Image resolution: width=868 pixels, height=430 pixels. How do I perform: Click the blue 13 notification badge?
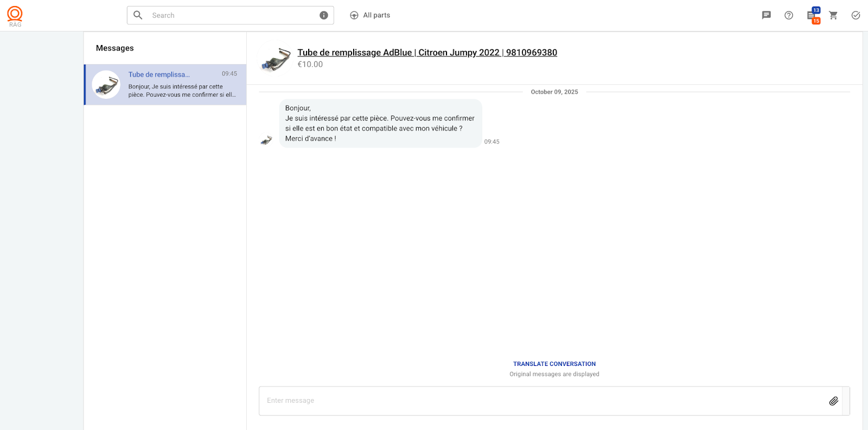point(816,10)
